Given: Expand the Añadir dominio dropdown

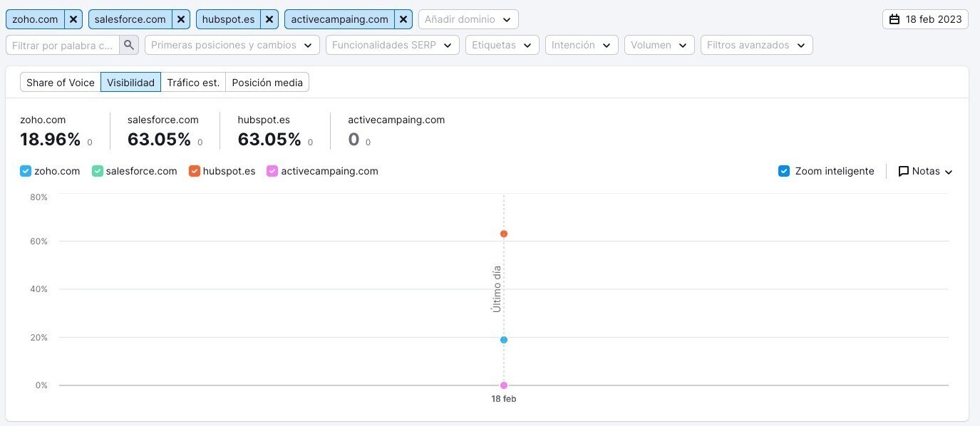Looking at the screenshot, I should tap(468, 19).
